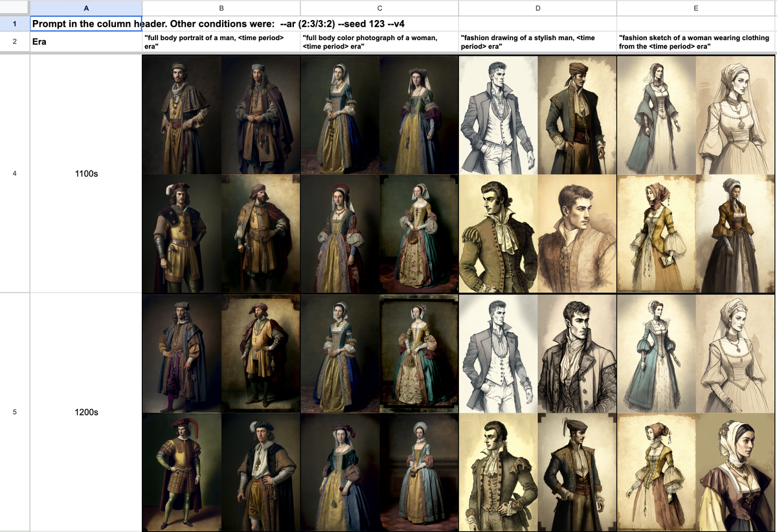Click the "full body color photograph of a woman" cell
The image size is (777, 532).
pos(379,42)
